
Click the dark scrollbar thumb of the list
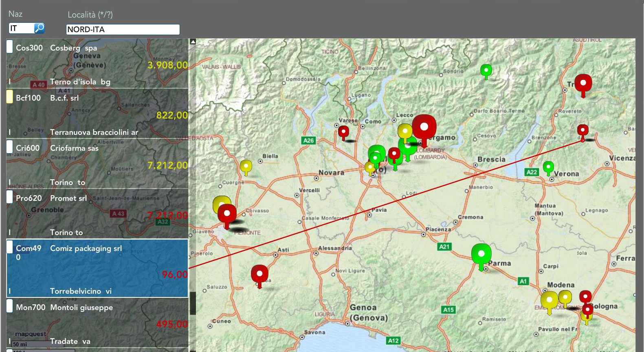coord(193,303)
